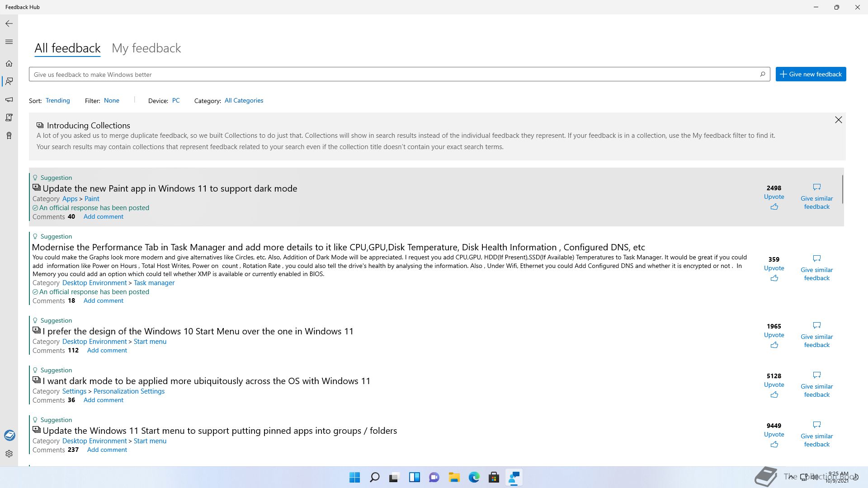Open 'Update the Windows 11 Start menu' suggestion
Viewport: 868px width, 488px height.
220,431
